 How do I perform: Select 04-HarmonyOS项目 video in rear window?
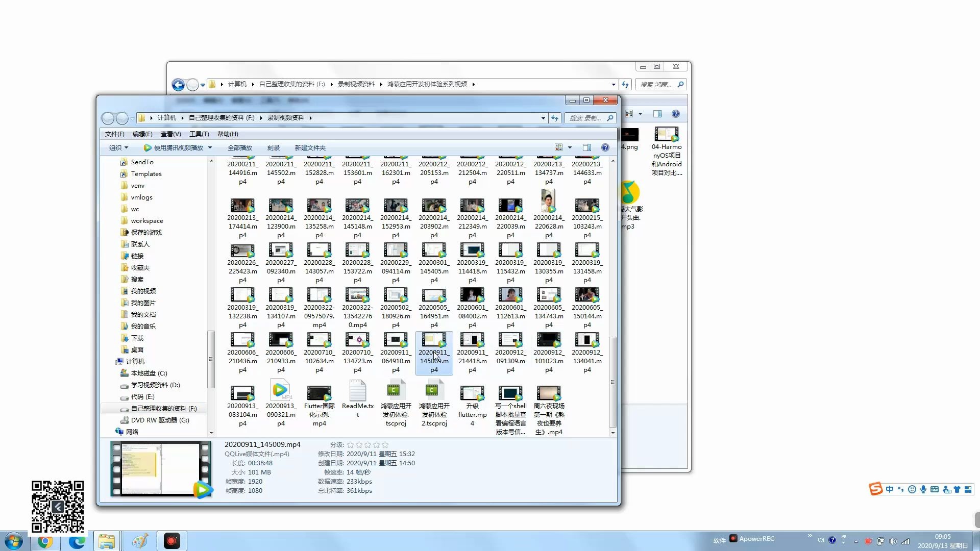coord(667,151)
